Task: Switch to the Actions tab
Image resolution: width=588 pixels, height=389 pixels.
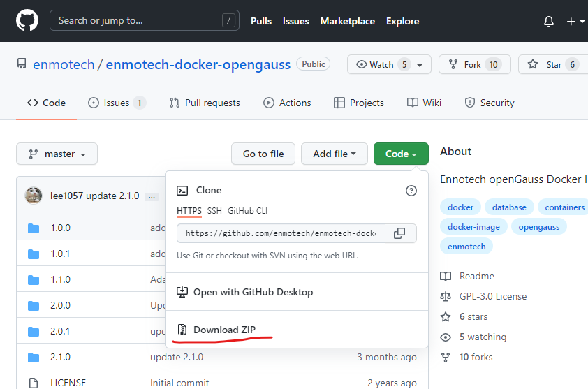Action: 287,103
